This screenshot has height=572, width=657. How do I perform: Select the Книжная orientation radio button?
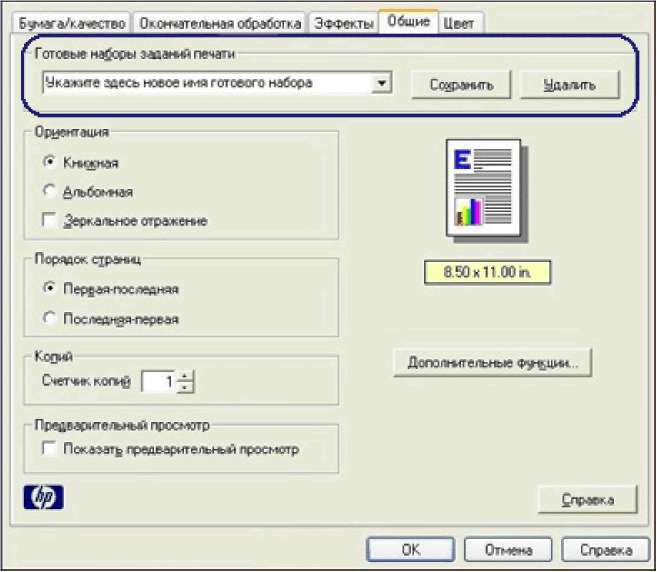pos(49,162)
